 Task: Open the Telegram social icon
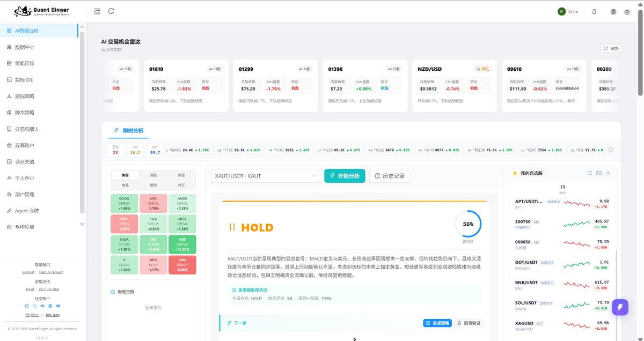(x=50, y=306)
